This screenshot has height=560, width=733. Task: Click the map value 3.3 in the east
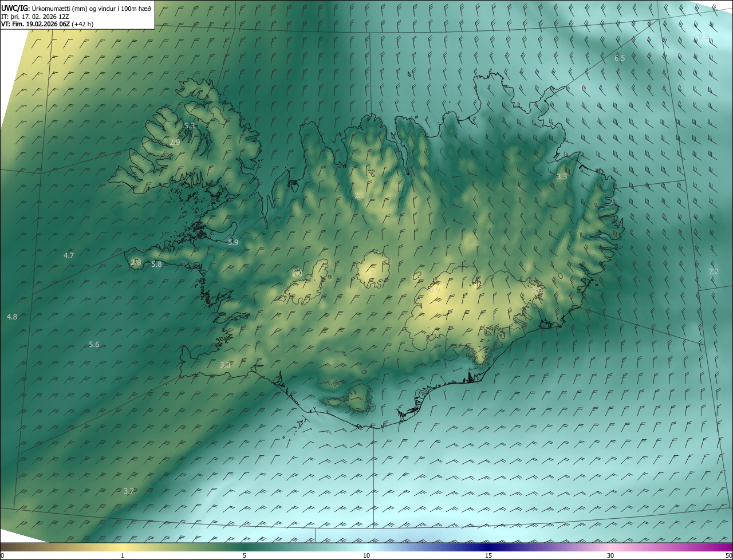pyautogui.click(x=562, y=177)
